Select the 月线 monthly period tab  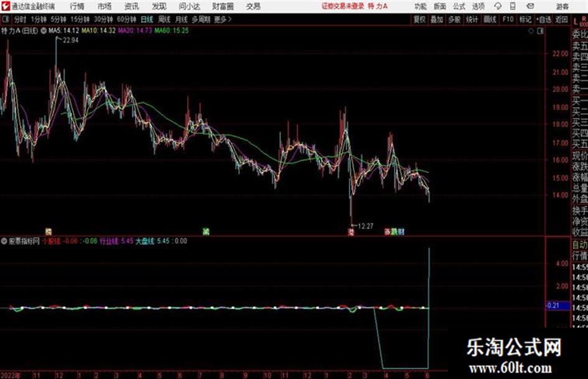[x=182, y=19]
